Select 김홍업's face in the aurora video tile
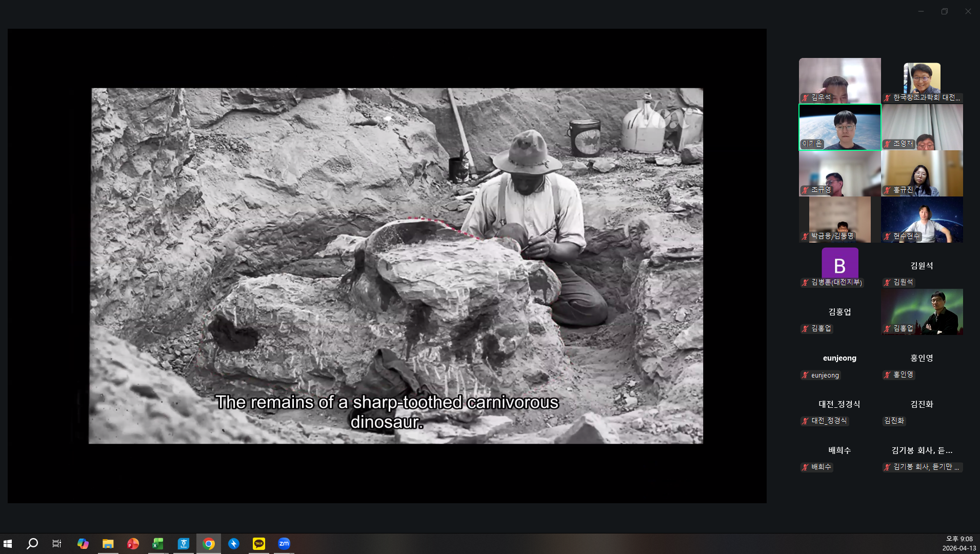The height and width of the screenshot is (554, 980). pos(937,299)
